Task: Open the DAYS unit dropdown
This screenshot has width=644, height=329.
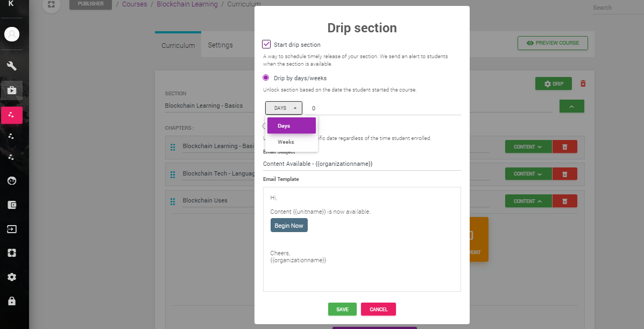Action: pos(284,108)
